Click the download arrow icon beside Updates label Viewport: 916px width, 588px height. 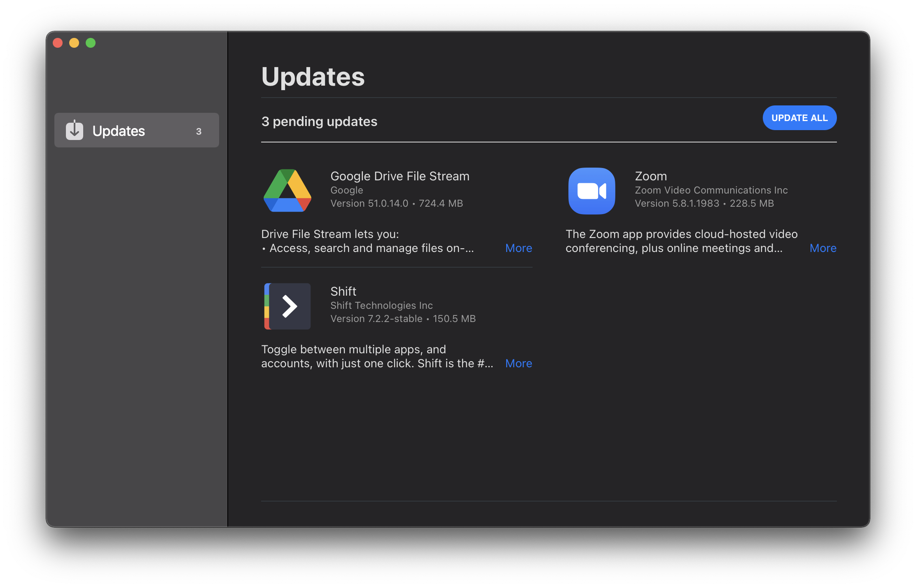click(x=74, y=131)
